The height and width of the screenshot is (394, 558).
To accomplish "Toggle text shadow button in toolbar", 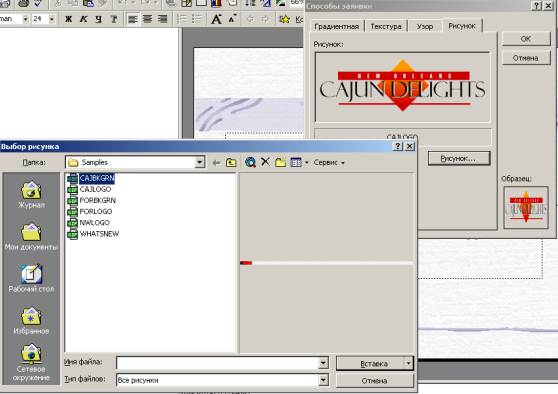I will tap(114, 19).
